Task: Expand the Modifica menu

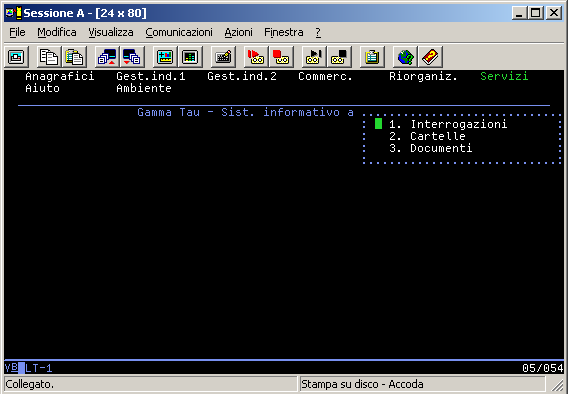Action: point(57,32)
